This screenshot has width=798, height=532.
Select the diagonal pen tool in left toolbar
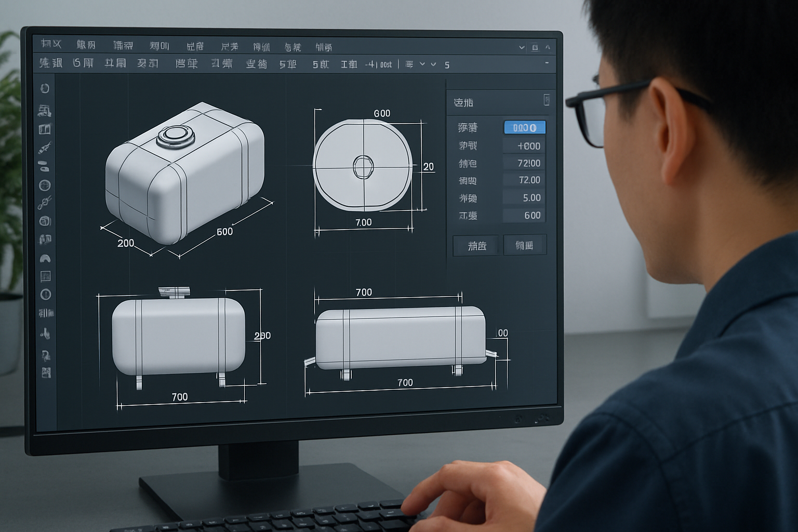(x=45, y=148)
